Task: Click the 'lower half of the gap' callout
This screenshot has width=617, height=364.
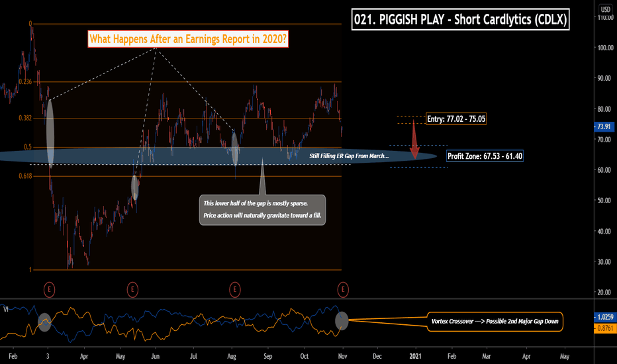Action: pos(262,210)
